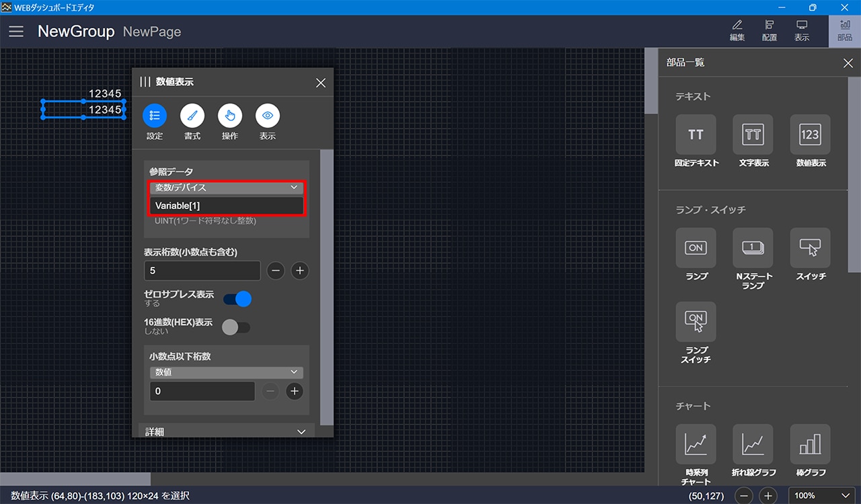Click the 編集 edit button in header
Image resolution: width=861 pixels, height=504 pixels.
tap(737, 30)
